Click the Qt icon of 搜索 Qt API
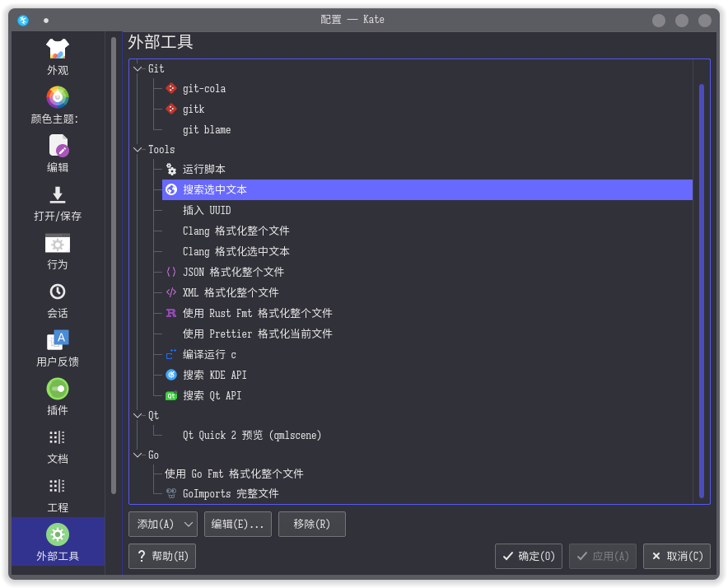 [x=171, y=395]
